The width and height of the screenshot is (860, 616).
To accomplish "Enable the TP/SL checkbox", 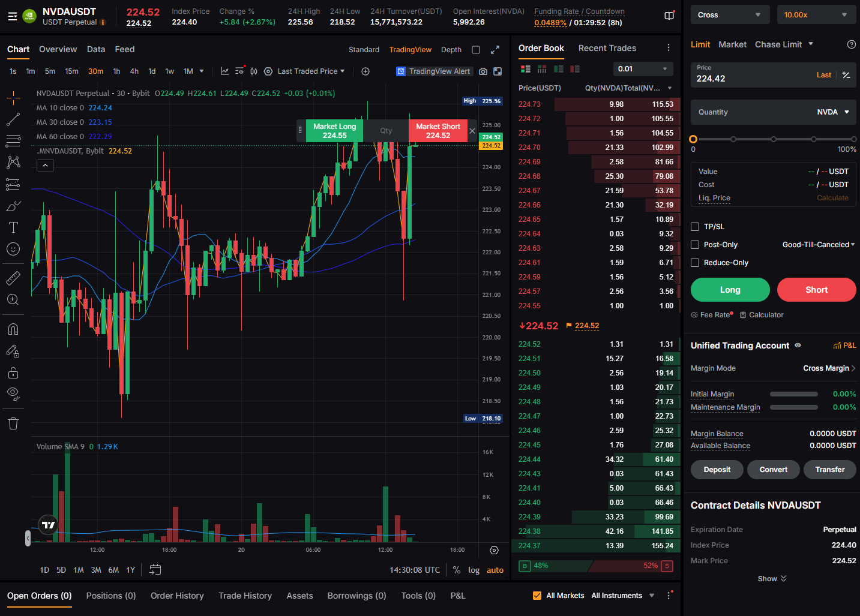I will (695, 227).
